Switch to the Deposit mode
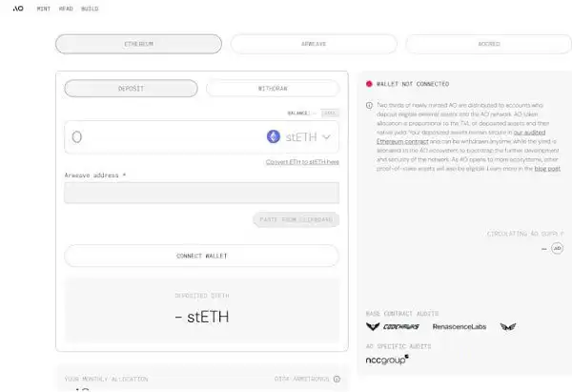This screenshot has width=572, height=392. click(131, 89)
